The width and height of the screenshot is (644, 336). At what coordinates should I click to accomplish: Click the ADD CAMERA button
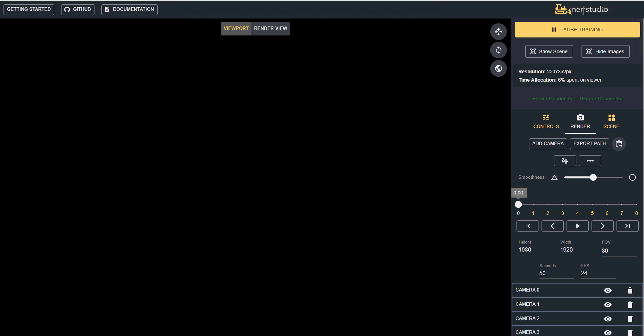point(548,144)
